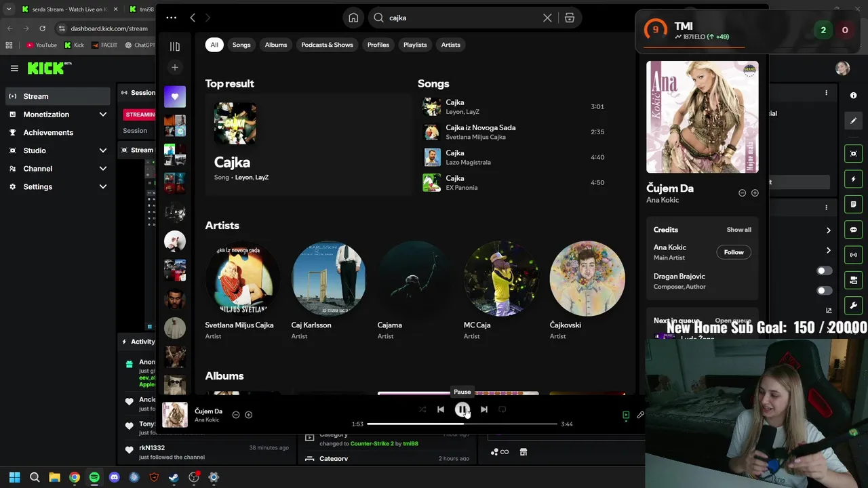Image resolution: width=868 pixels, height=488 pixels.
Task: Open Spotify from Windows taskbar
Action: pos(94,477)
